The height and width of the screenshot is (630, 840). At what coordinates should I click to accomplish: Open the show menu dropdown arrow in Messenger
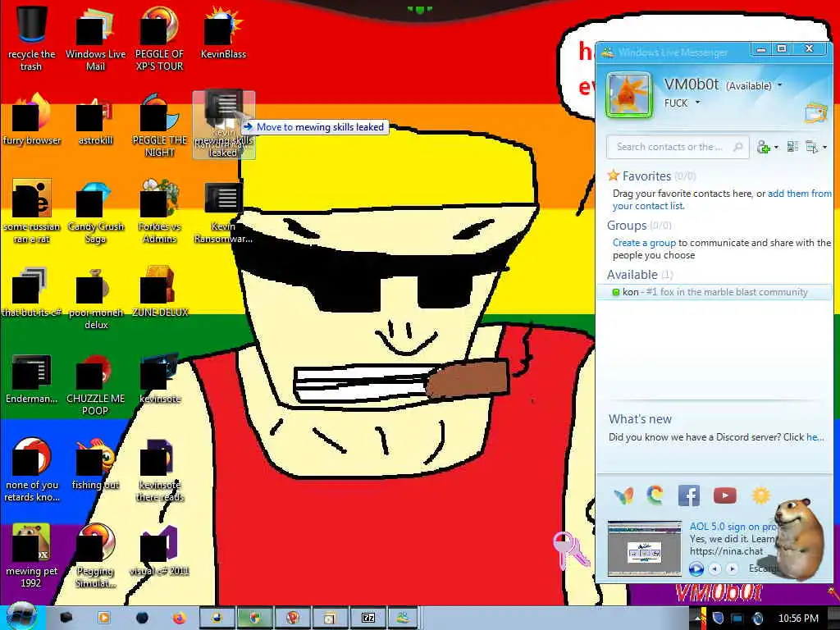point(825,148)
